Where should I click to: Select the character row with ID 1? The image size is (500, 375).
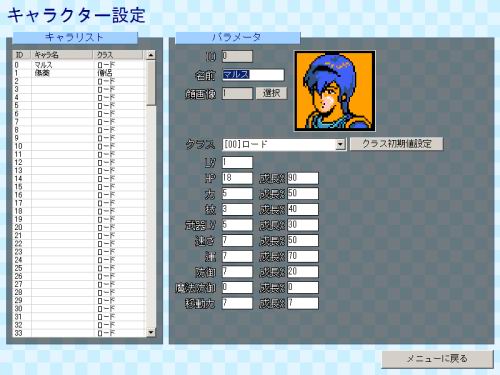79,73
